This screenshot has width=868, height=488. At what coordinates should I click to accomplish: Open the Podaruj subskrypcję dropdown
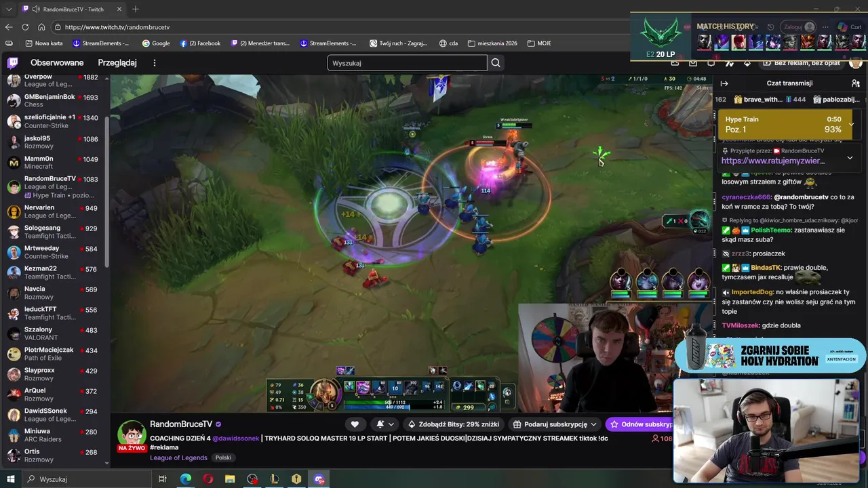tap(555, 424)
